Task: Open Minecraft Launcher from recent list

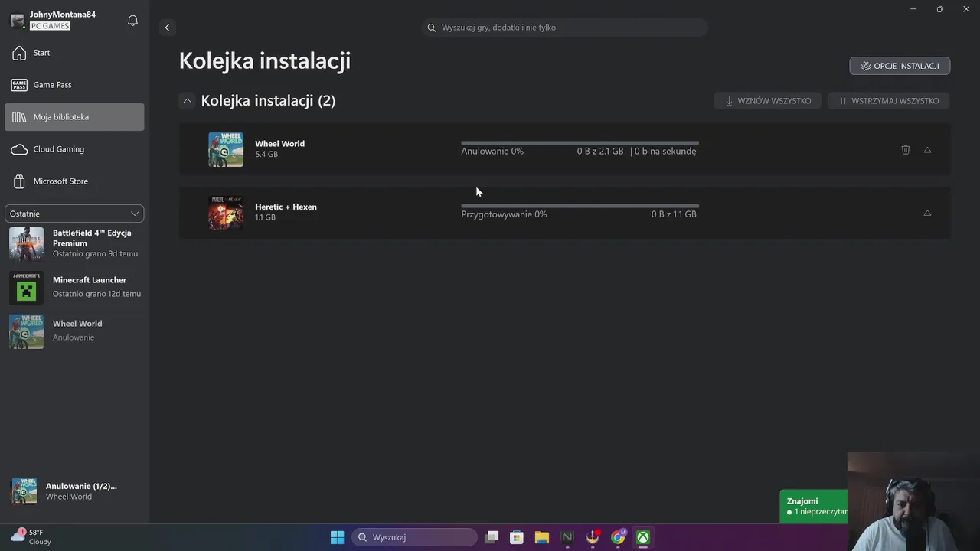Action: (74, 287)
